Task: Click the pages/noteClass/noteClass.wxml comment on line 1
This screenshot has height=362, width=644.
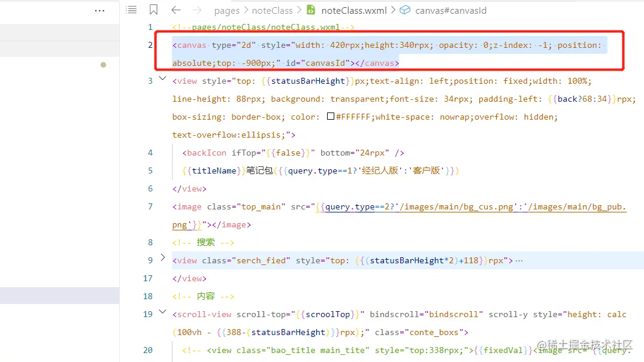Action: coord(266,27)
